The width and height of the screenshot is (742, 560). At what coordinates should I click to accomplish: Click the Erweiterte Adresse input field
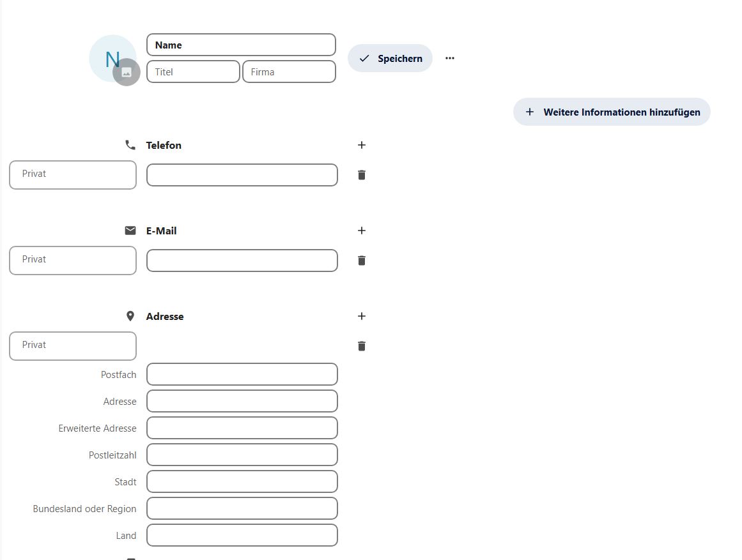[x=242, y=428]
